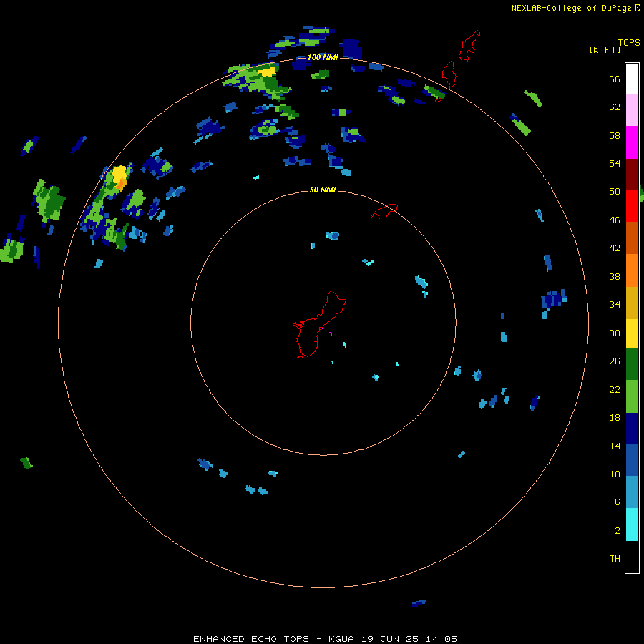Click the 34 legend value
The height and width of the screenshot is (644, 644).
615,305
